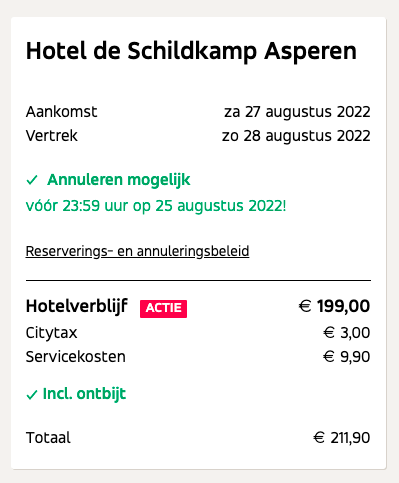Image resolution: width=399 pixels, height=483 pixels.
Task: Select the Totaal label
Action: [x=48, y=438]
